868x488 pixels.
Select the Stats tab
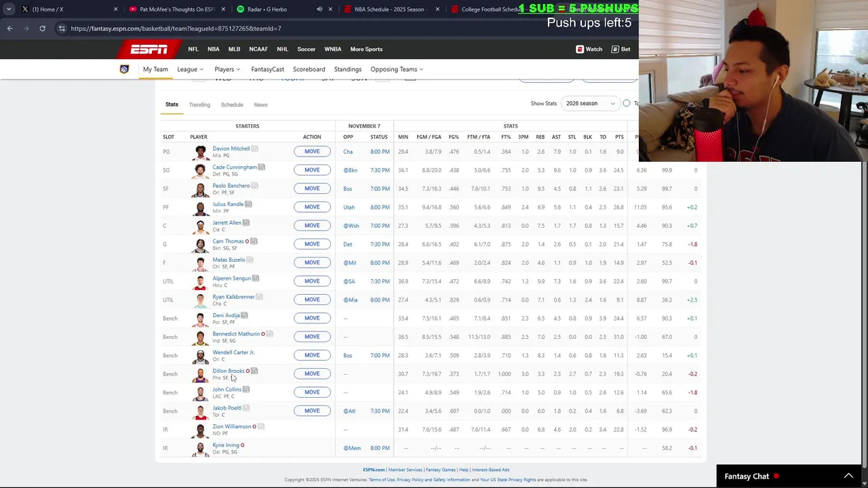[x=172, y=104]
